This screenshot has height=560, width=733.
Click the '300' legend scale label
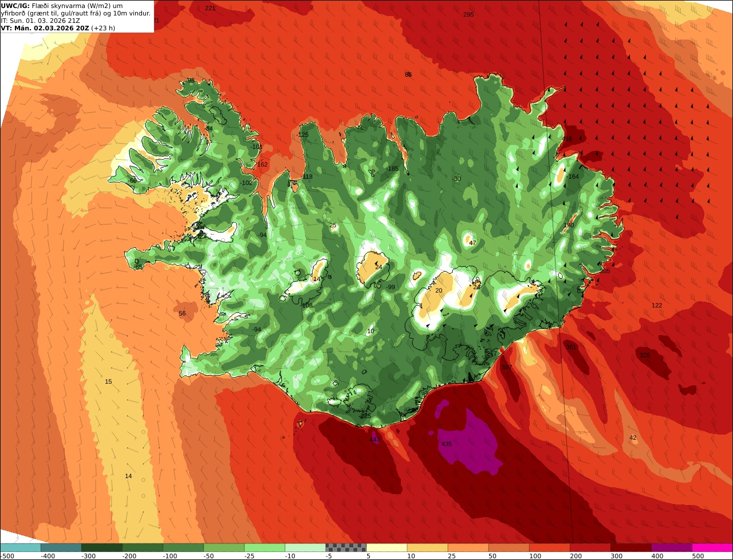click(x=616, y=555)
